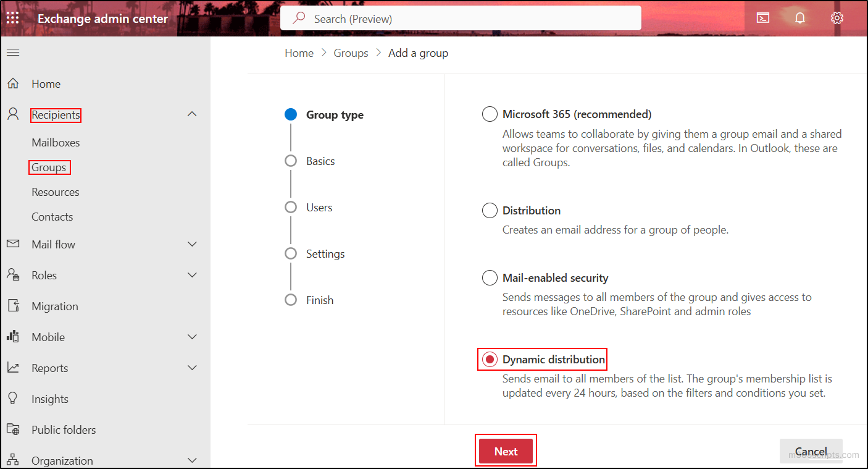Click the Mail flow envelope icon
This screenshot has height=469, width=868.
click(x=13, y=244)
